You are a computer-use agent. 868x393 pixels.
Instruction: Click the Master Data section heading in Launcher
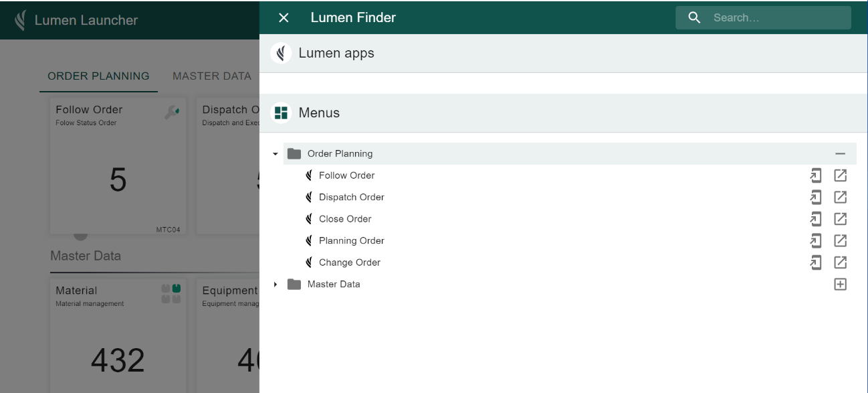(x=86, y=256)
